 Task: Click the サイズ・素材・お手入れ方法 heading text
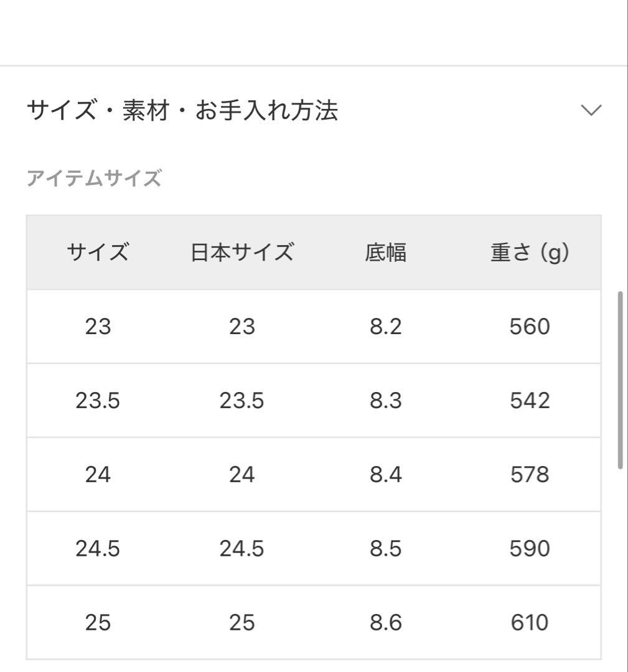pyautogui.click(x=184, y=109)
